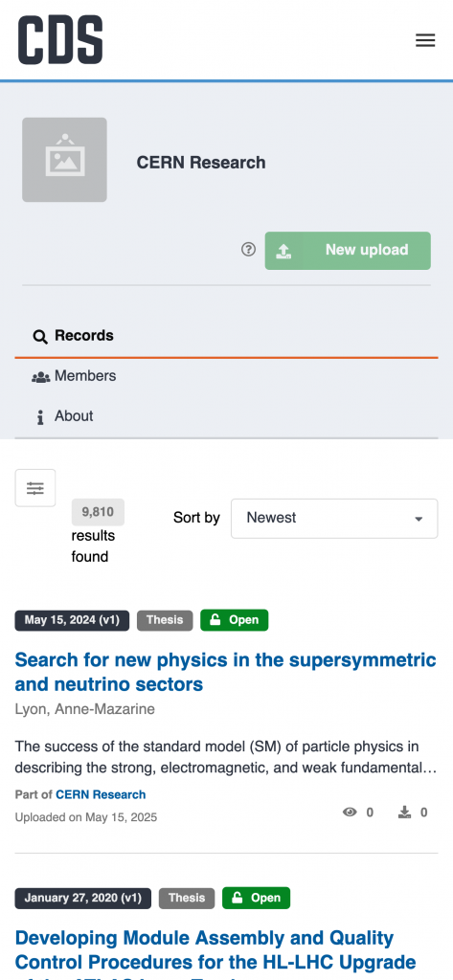This screenshot has width=453, height=980.
Task: Follow the CERN Research community link
Action: 101,794
